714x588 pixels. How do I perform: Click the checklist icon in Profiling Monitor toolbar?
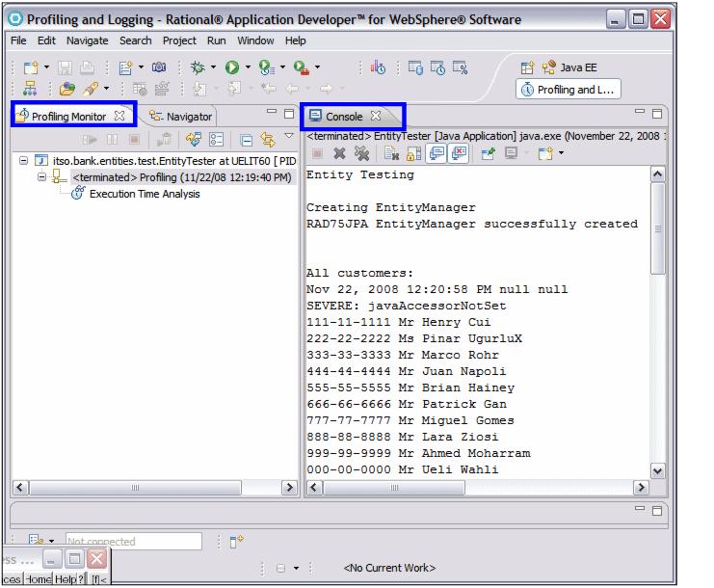[x=216, y=140]
